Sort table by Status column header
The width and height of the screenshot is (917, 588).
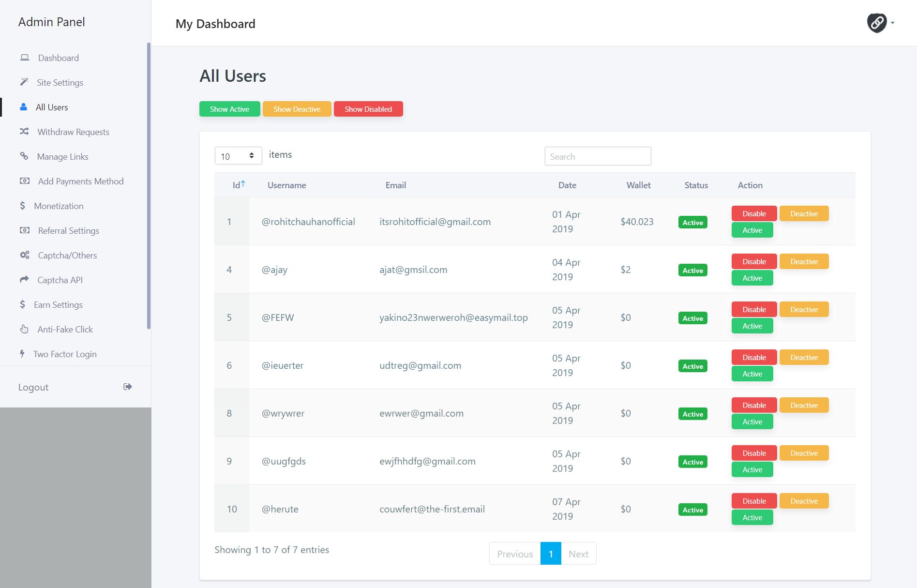coord(696,185)
